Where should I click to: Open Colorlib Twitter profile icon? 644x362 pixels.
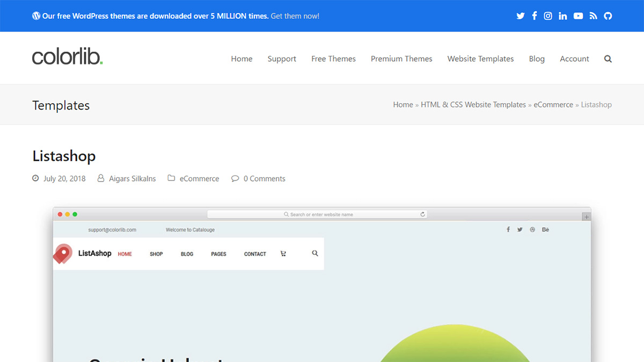(x=520, y=16)
